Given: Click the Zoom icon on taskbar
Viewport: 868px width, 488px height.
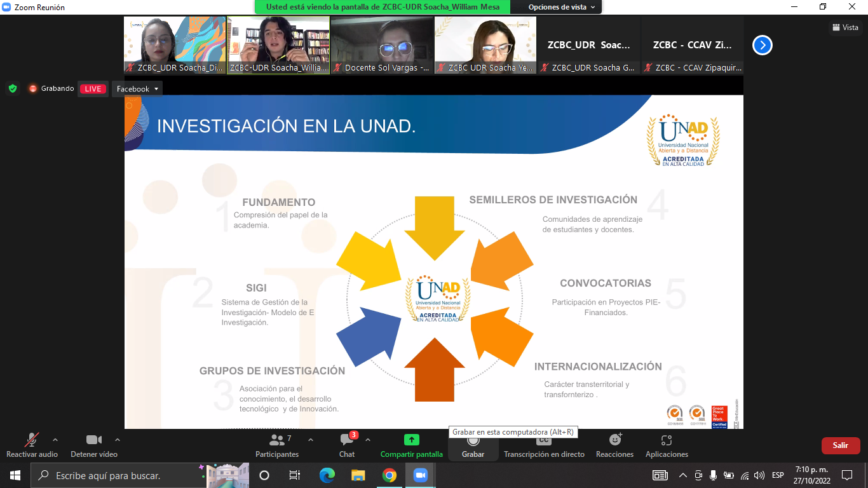Looking at the screenshot, I should click(x=420, y=475).
